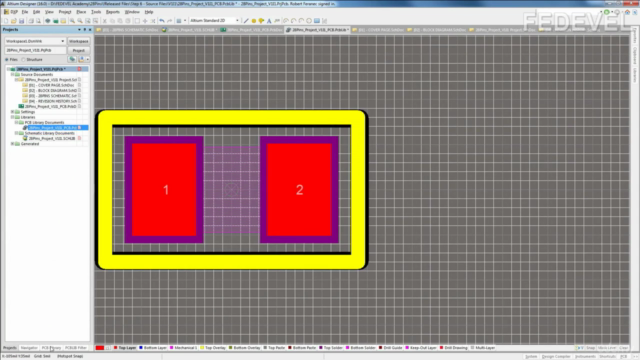Click the Workspace button
The height and width of the screenshot is (360, 640).
coord(79,41)
